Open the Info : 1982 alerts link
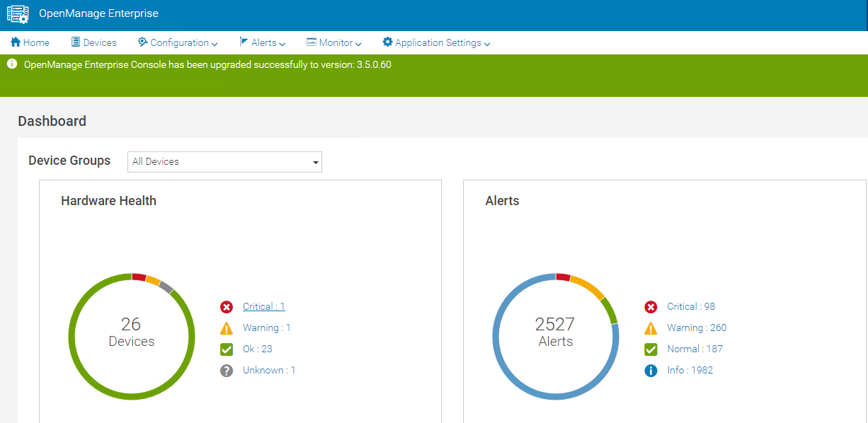This screenshot has width=868, height=423. pos(690,370)
